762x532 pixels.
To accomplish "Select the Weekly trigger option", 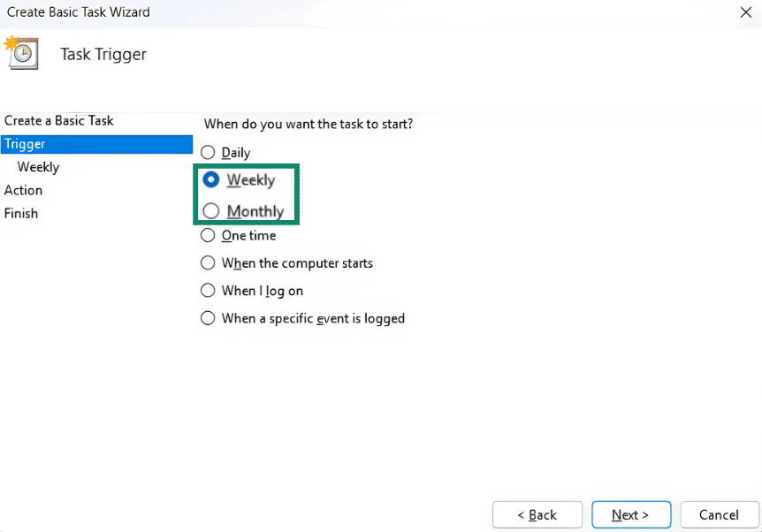I will click(209, 179).
